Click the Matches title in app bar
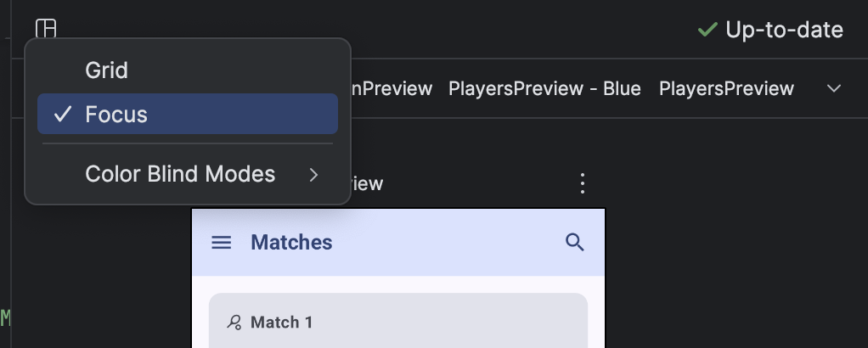Screen dimensions: 868x348 291,243
